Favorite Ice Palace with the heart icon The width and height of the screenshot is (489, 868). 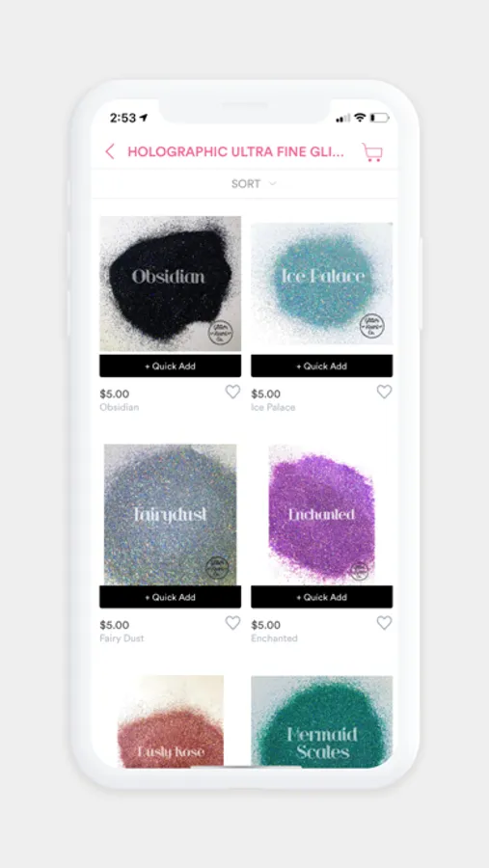pos(384,392)
